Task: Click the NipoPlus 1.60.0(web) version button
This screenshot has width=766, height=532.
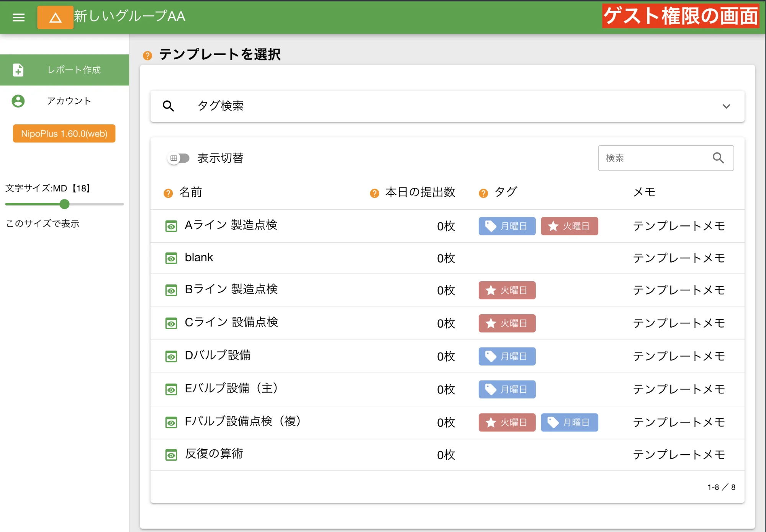Action: (64, 134)
